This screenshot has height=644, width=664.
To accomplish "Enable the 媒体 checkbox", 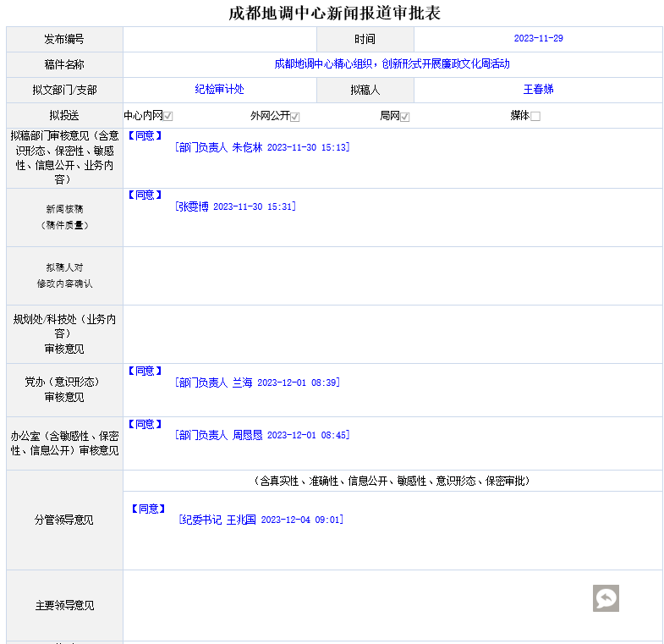I will click(535, 117).
